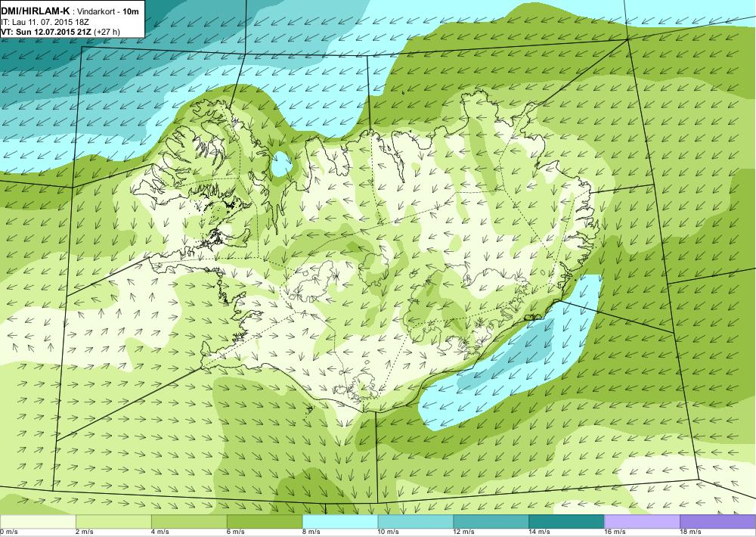Click the 10–12 m/s turquoise legend swatch
Viewport: 756px width, 537px height.
click(416, 522)
